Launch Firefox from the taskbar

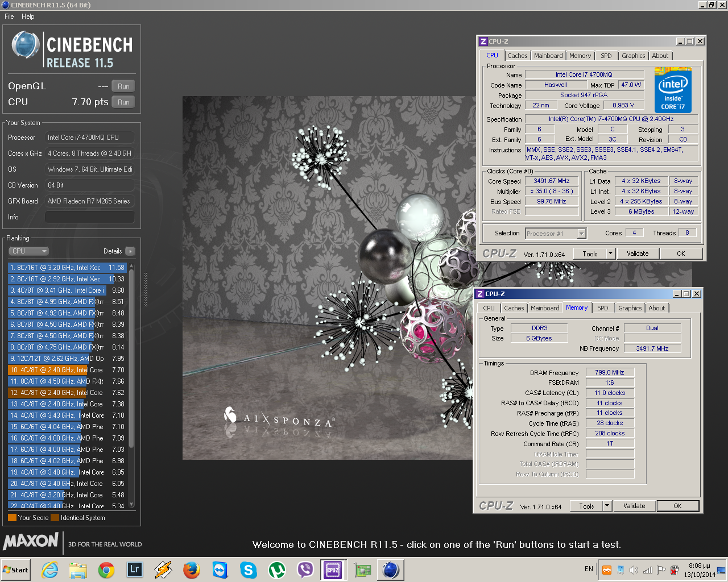point(192,569)
